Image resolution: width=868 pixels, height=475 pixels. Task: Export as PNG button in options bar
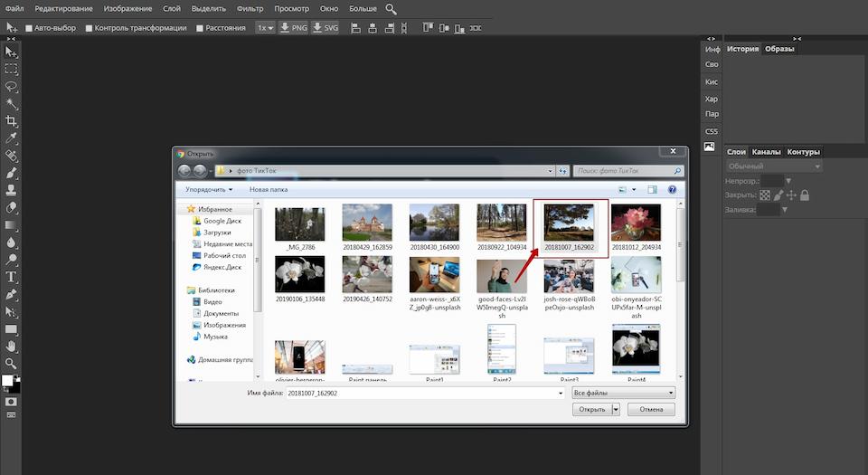pyautogui.click(x=293, y=28)
